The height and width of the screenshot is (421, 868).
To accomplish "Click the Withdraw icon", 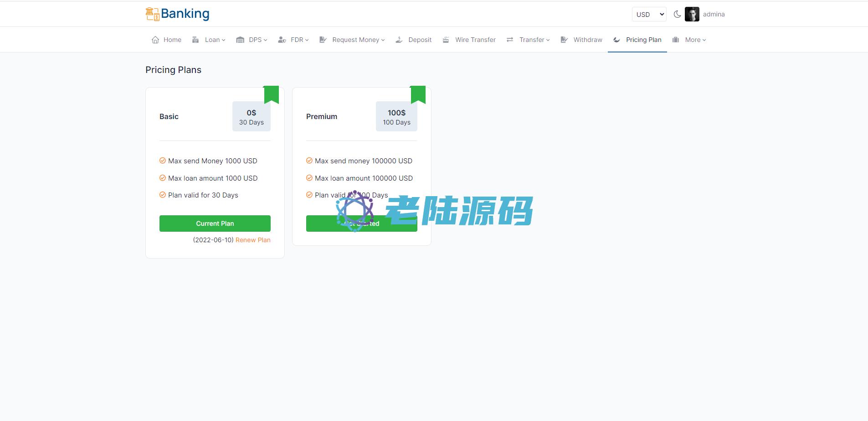I will tap(564, 40).
